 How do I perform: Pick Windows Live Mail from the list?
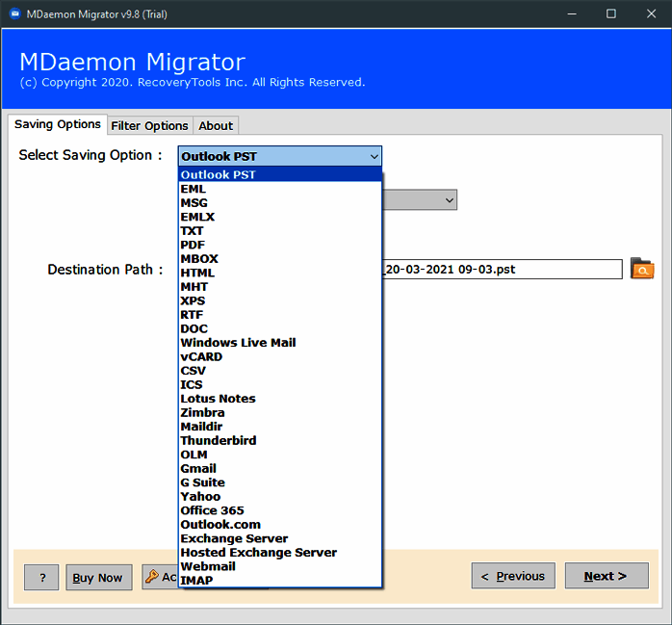(x=238, y=343)
